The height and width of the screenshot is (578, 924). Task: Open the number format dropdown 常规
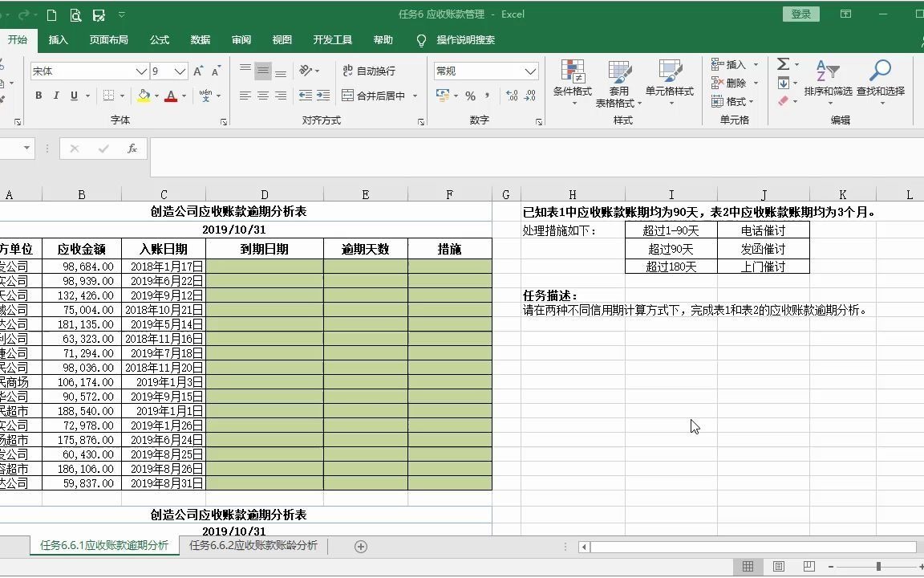(x=486, y=71)
